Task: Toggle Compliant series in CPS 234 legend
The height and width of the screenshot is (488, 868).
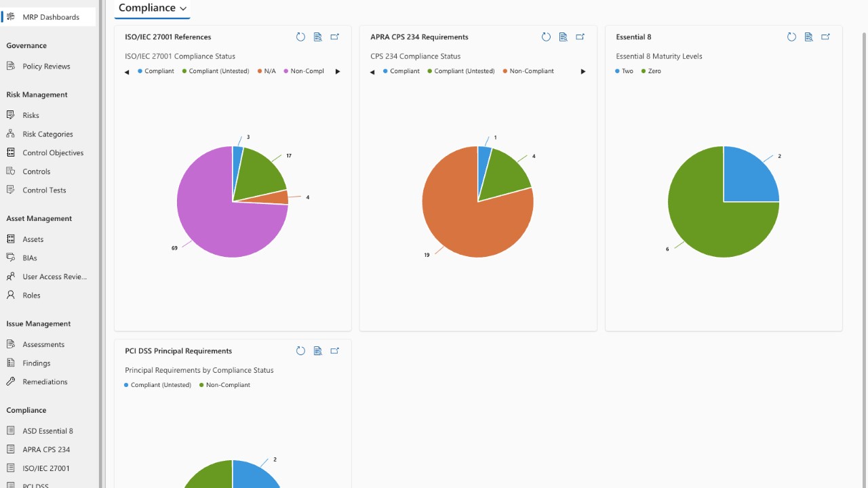Action: pos(401,71)
